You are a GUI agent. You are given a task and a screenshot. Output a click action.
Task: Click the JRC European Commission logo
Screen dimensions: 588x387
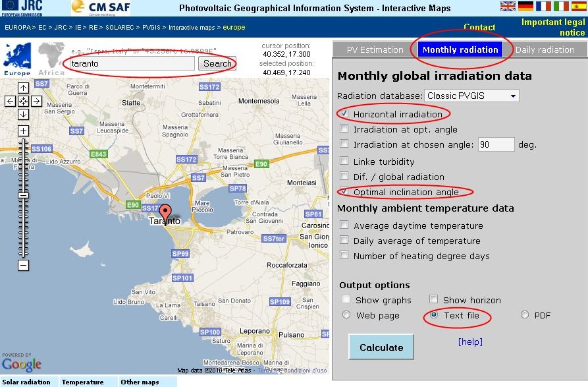(22, 8)
